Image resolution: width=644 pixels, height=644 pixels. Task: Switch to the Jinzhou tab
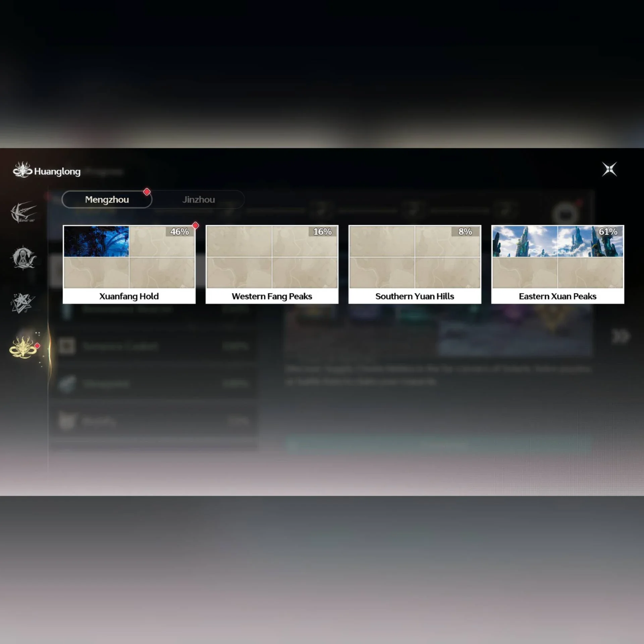(x=199, y=200)
